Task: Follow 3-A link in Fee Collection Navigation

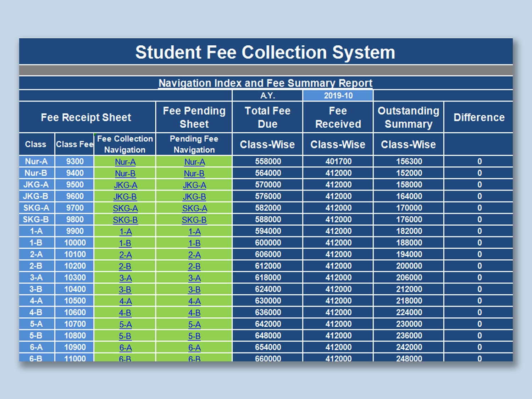Action: 125,278
